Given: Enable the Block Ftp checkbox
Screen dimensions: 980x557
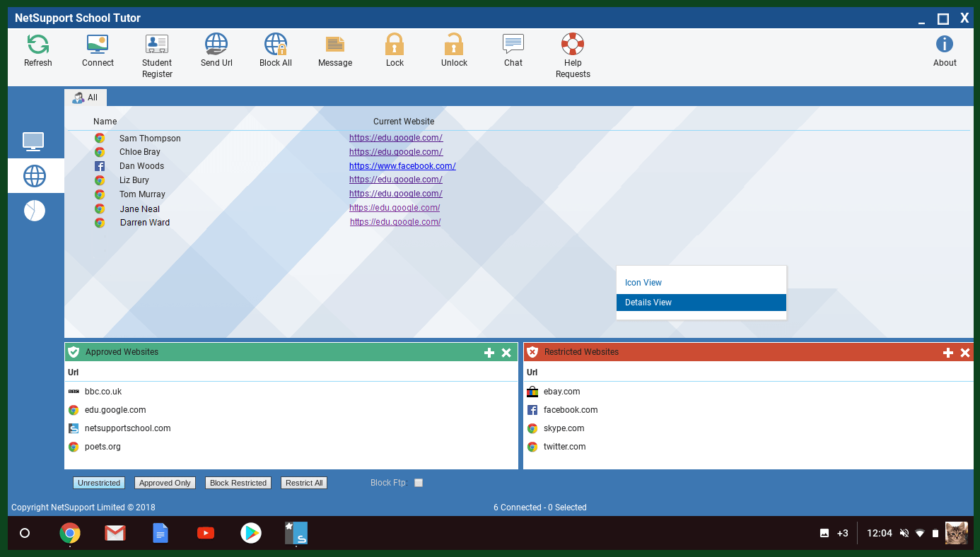Looking at the screenshot, I should tap(419, 483).
